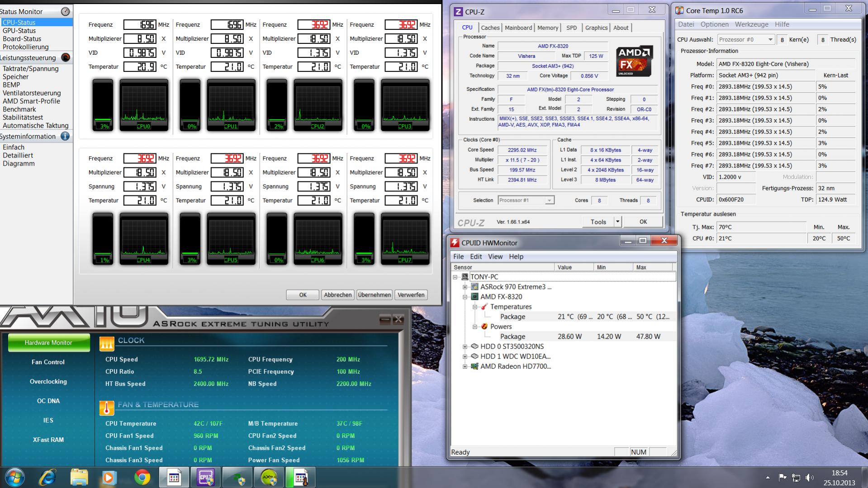Viewport: 868px width, 488px height.
Task: Click the Verwerfen button
Action: click(411, 295)
